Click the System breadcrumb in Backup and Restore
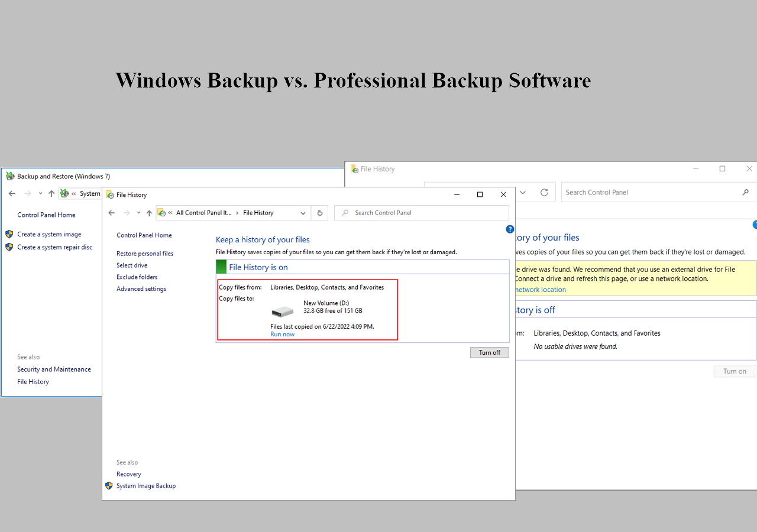 coord(90,193)
